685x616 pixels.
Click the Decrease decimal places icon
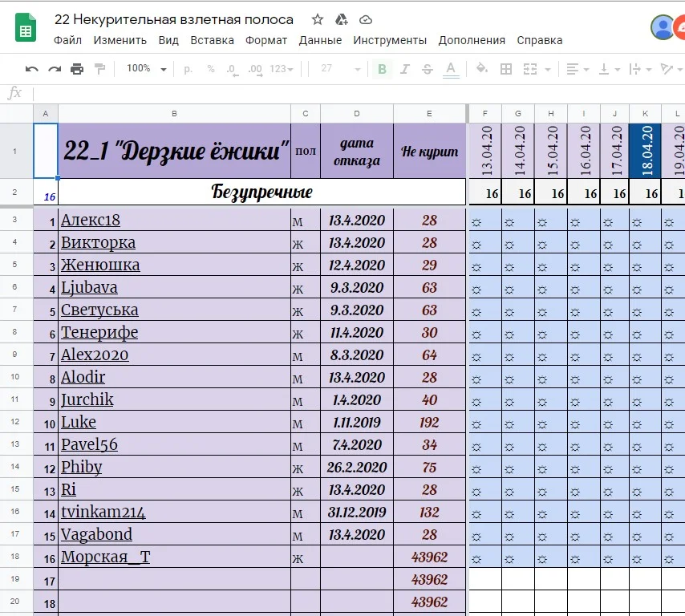click(x=231, y=68)
